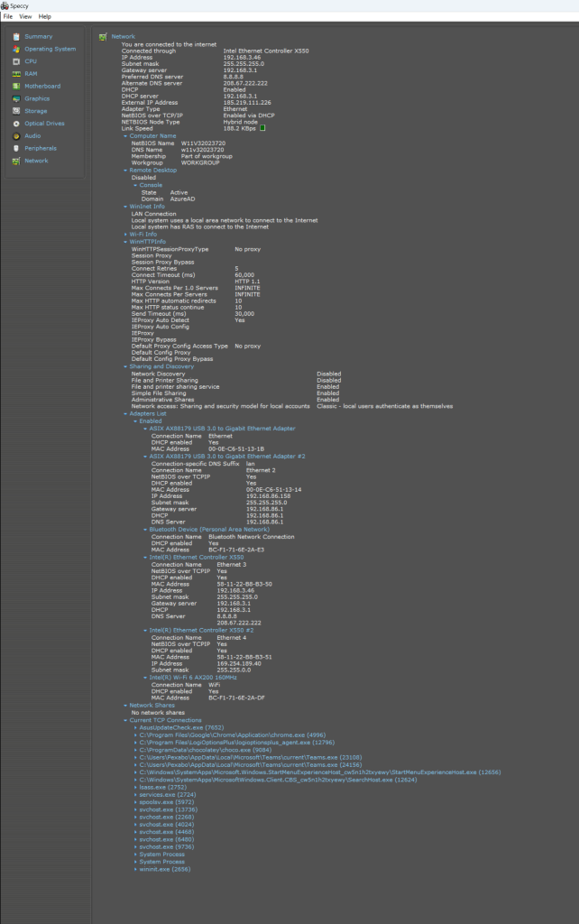Click the Speccy app icon in title bar
The height and width of the screenshot is (924, 579).
[5, 5]
